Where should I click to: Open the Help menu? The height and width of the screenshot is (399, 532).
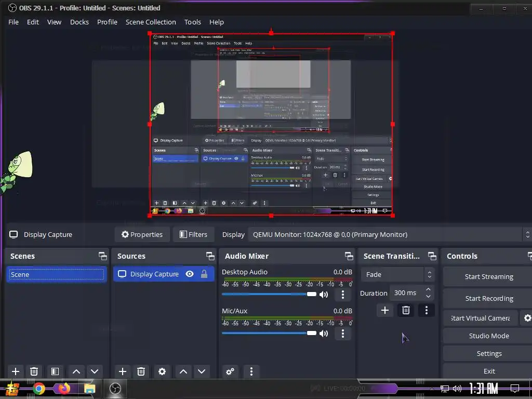click(x=217, y=22)
